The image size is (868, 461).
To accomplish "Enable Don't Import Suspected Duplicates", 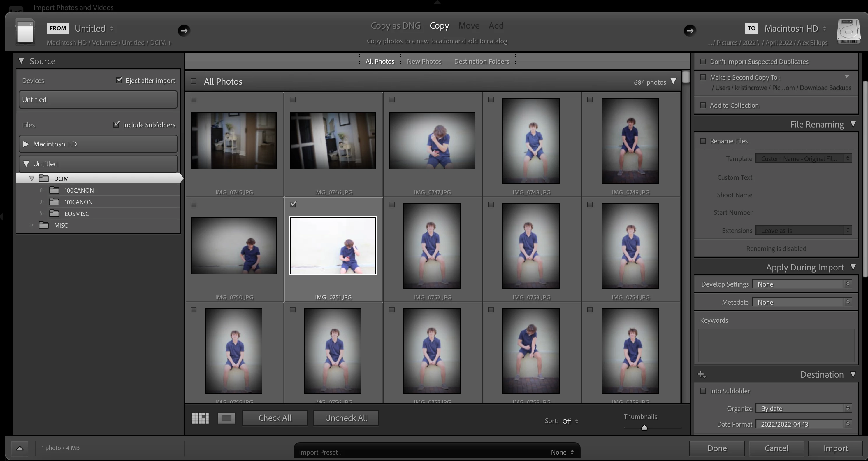I will coord(703,61).
